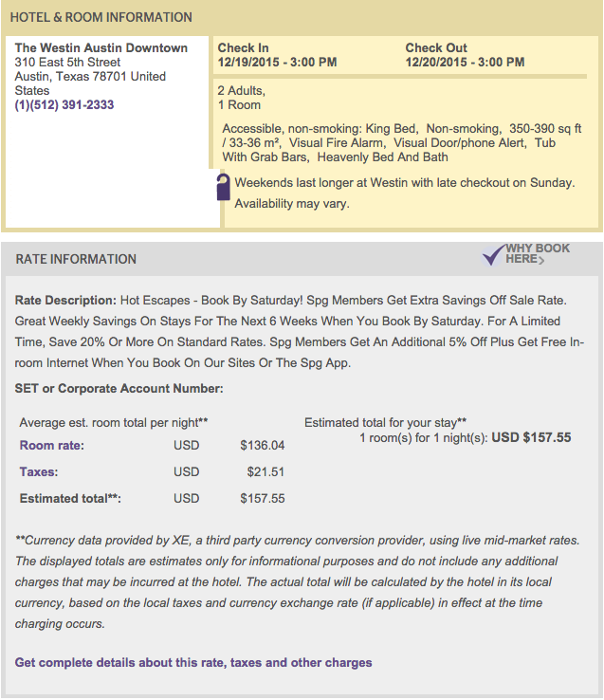Click the Hotel & Room Information header
The width and height of the screenshot is (604, 700).
click(x=101, y=17)
